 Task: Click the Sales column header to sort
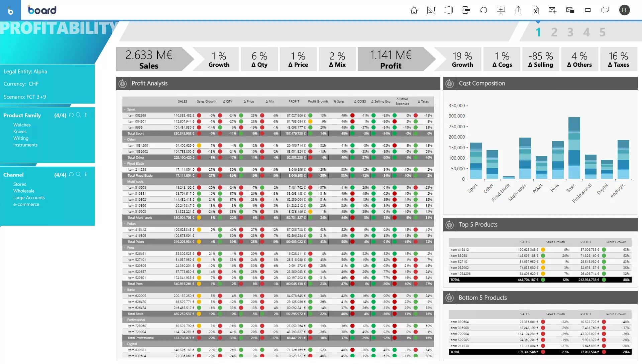pyautogui.click(x=183, y=101)
